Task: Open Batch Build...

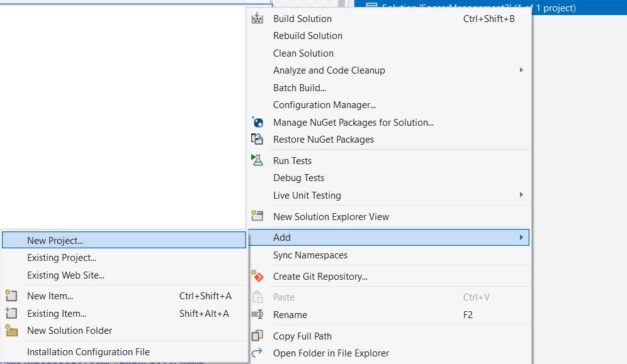Action: pyautogui.click(x=389, y=88)
